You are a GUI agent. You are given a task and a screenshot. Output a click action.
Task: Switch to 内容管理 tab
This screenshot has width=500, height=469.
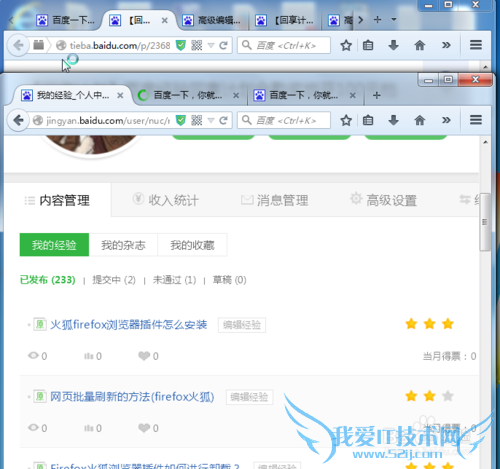(57, 200)
